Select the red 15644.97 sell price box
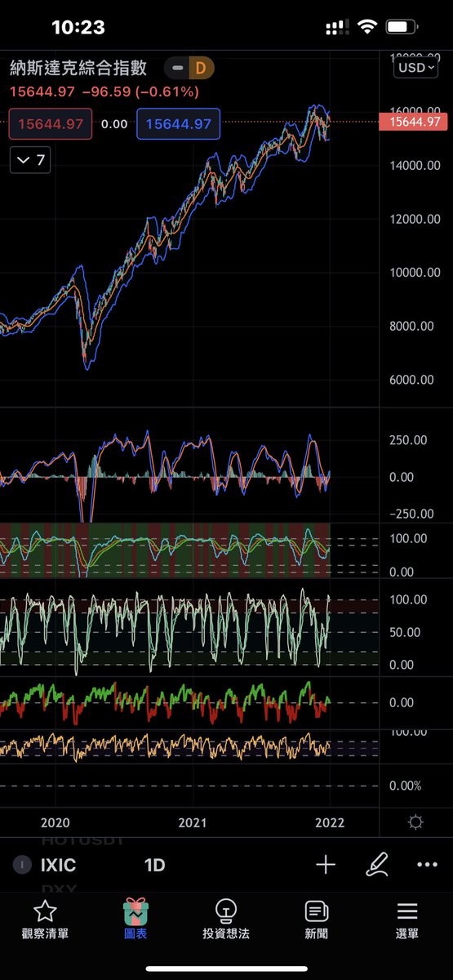This screenshot has width=453, height=980. [x=51, y=124]
